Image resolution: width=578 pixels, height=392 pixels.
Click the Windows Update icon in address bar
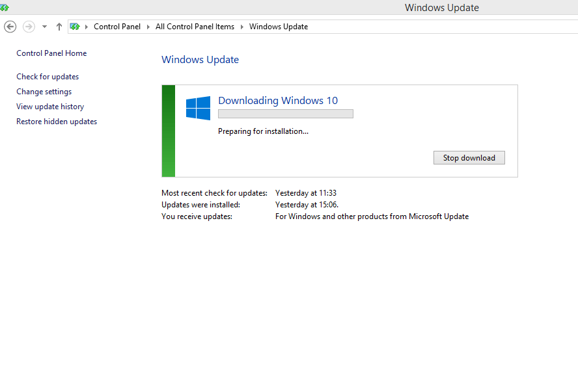pos(75,27)
